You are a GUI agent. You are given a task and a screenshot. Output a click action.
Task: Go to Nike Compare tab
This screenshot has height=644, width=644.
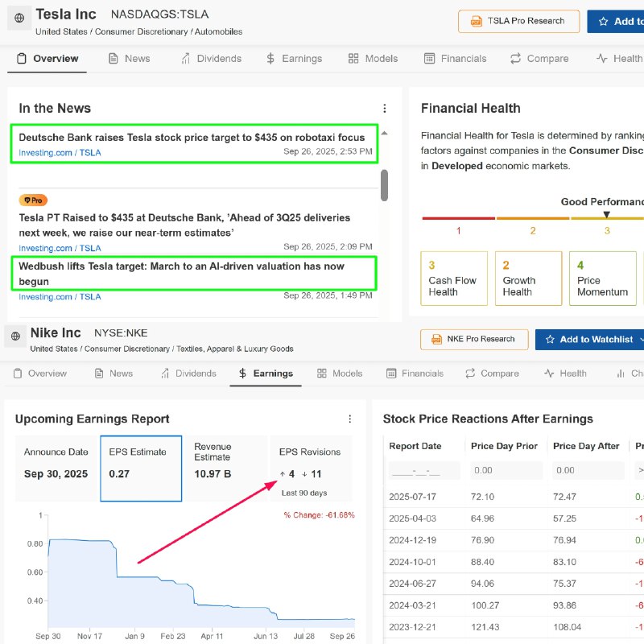click(492, 374)
